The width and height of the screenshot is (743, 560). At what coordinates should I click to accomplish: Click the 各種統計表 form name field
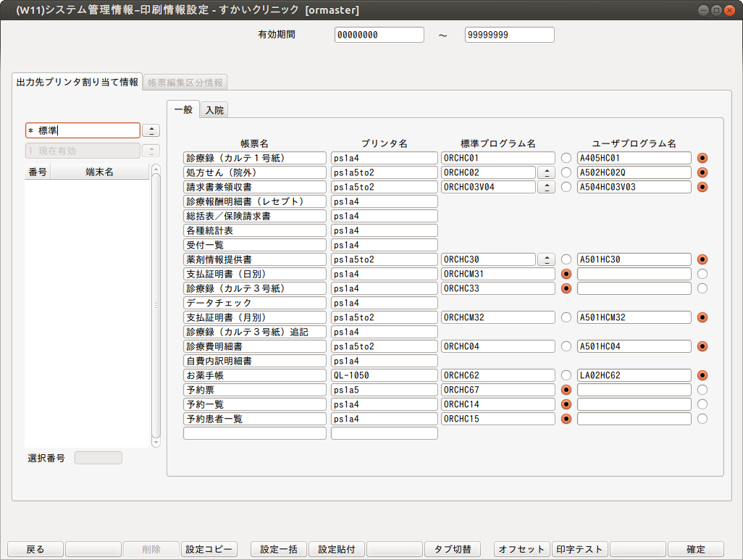click(x=255, y=230)
